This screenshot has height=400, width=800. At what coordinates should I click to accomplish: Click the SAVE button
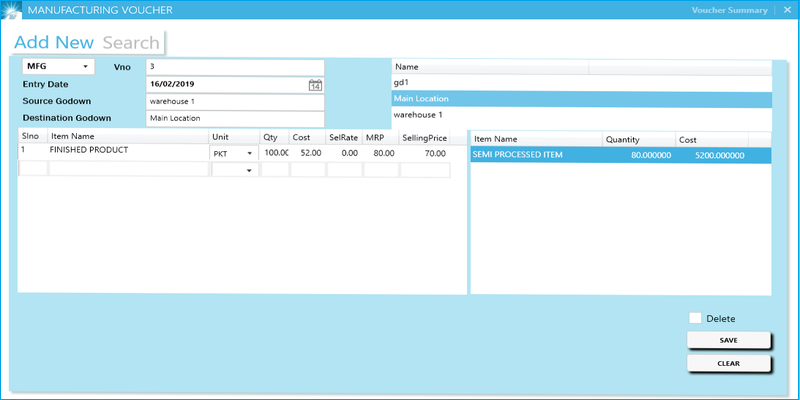[x=728, y=340]
